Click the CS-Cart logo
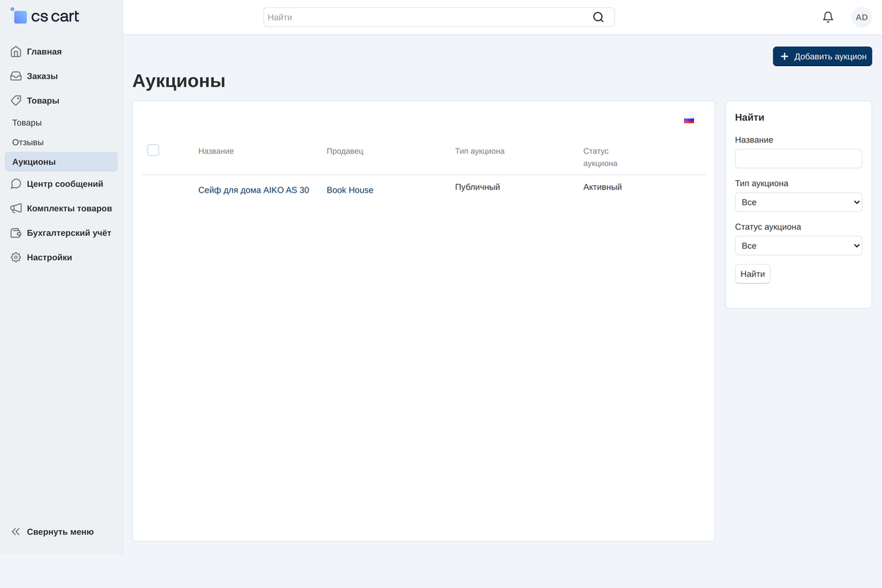Image resolution: width=882 pixels, height=588 pixels. (x=45, y=16)
